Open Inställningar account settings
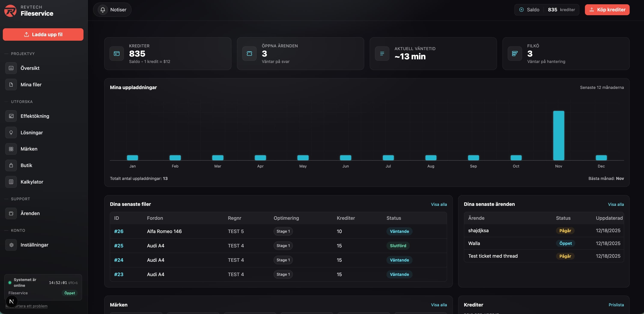This screenshot has width=644, height=314. tap(34, 245)
